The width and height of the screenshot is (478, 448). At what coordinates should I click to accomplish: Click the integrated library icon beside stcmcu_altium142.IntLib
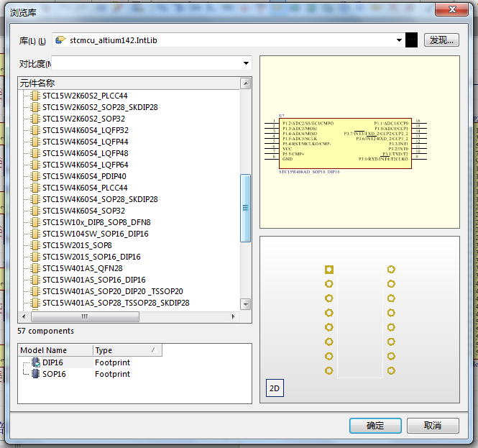tap(60, 40)
